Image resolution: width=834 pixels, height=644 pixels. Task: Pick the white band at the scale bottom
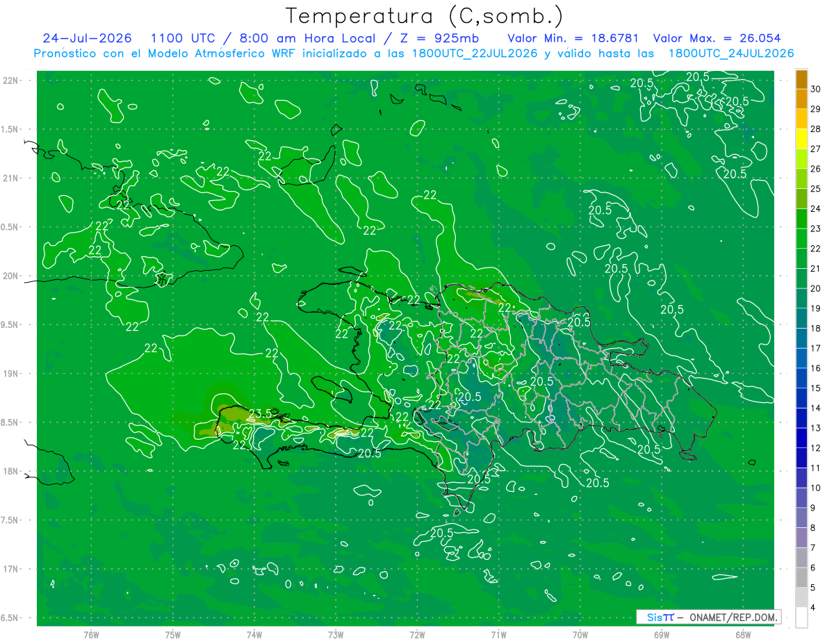tap(801, 618)
